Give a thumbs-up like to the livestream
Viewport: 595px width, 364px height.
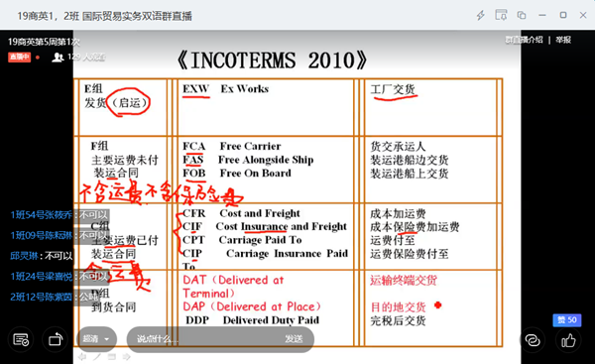[568, 340]
